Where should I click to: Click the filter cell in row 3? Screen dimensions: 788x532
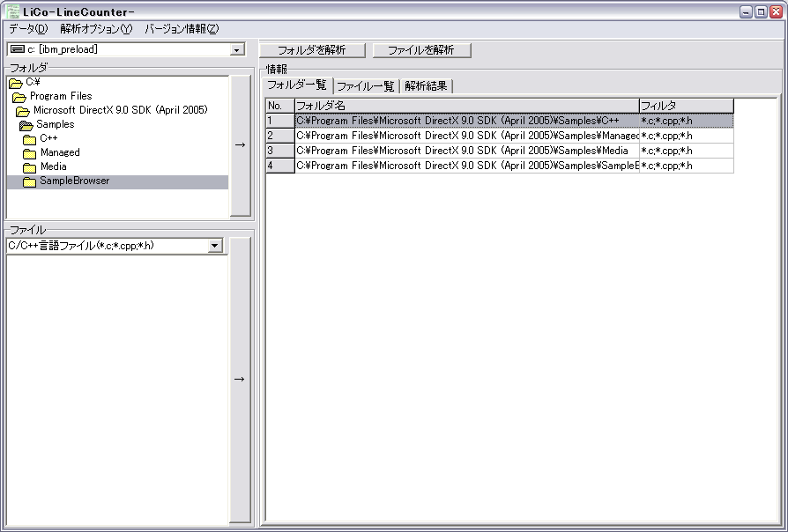[687, 151]
